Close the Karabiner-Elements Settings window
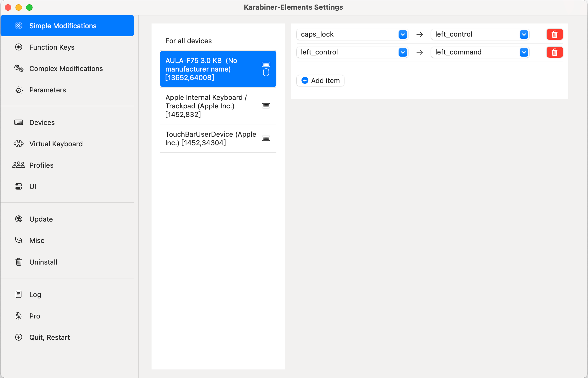 click(x=8, y=7)
